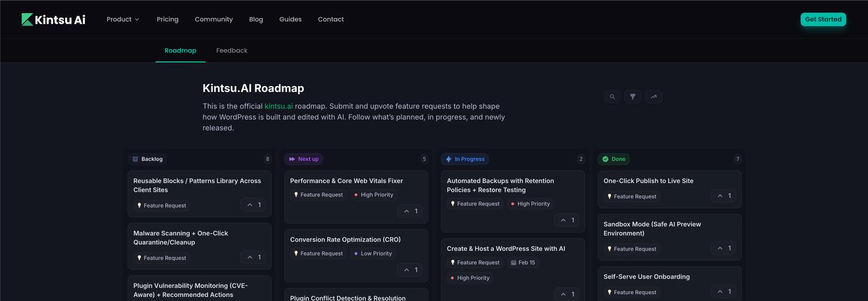868x301 pixels.
Task: Click the Next up column header badge
Action: (x=304, y=159)
